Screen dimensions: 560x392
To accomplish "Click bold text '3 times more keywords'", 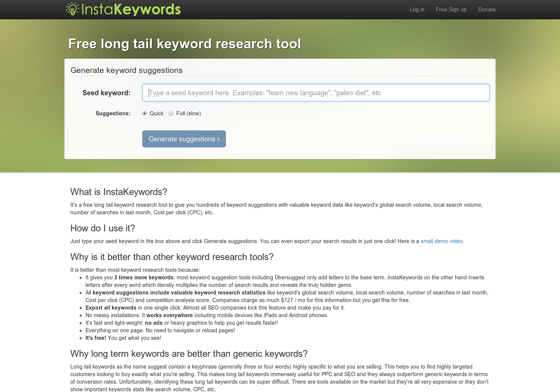I will tap(144, 277).
